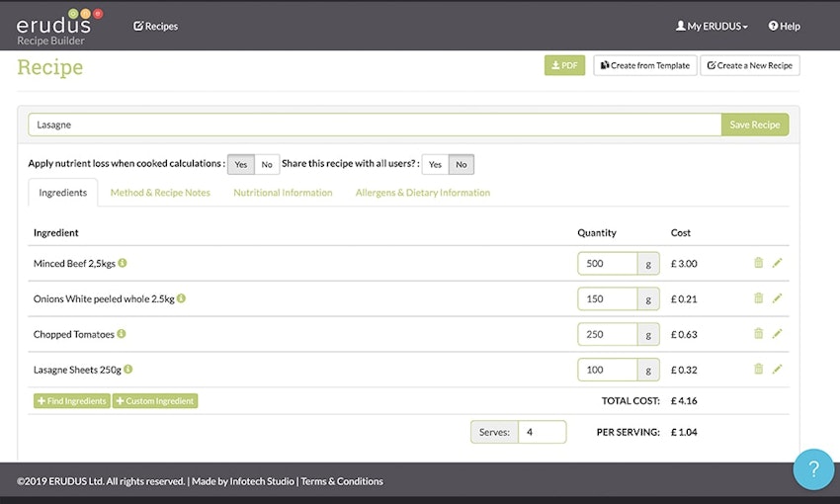Click the Lasagne Sheets 250g ingredient name
The image size is (840, 504).
[77, 370]
